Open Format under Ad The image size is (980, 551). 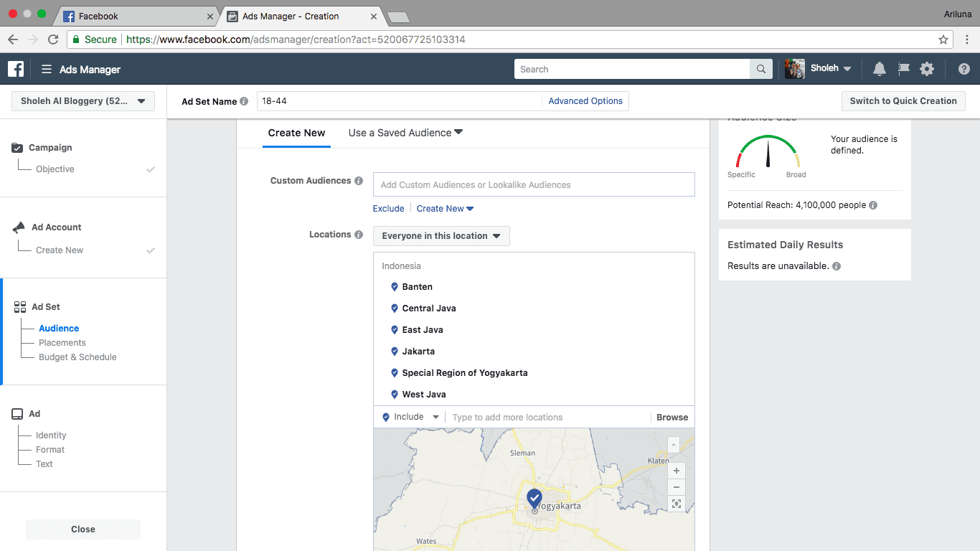[50, 450]
